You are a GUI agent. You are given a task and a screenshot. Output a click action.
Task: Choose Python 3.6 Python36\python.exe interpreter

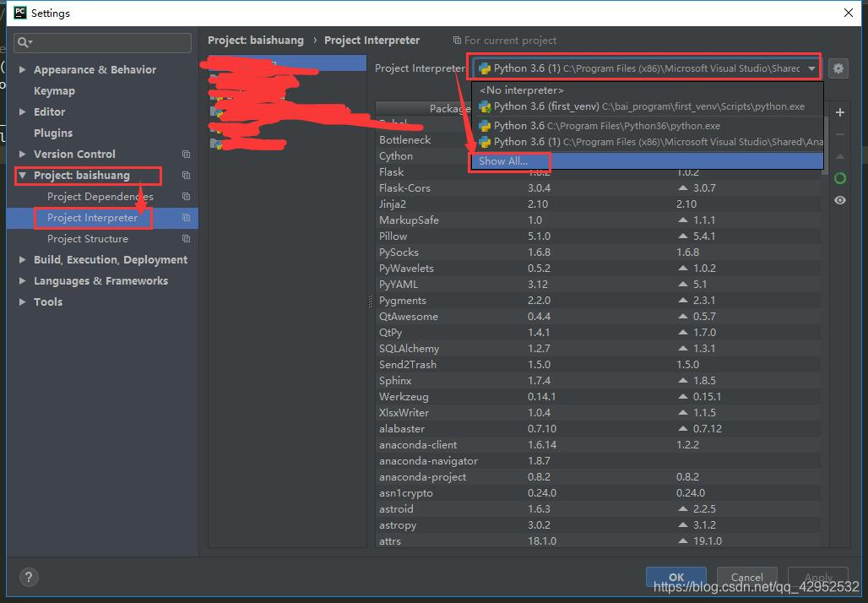point(648,126)
